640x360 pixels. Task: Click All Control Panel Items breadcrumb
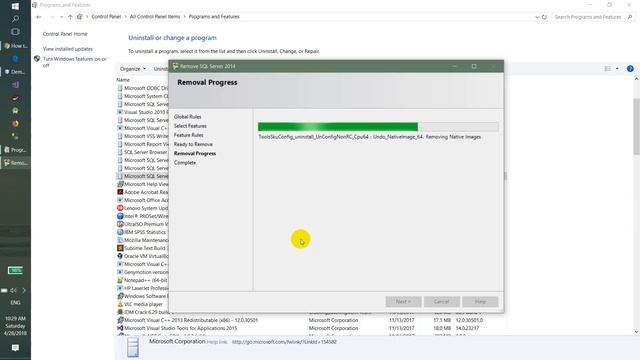(x=155, y=17)
